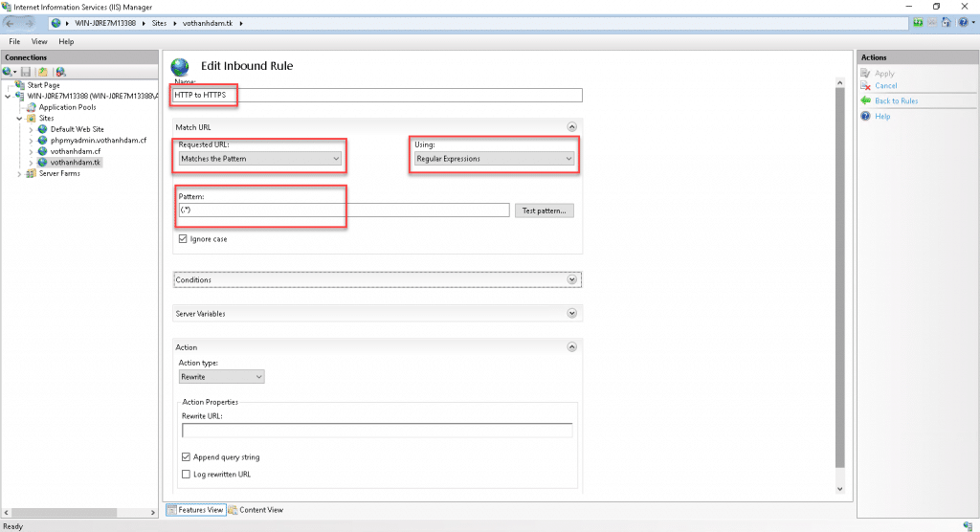Screen dimensions: 980x532
Task: Open the Action type dropdown
Action: coord(221,377)
